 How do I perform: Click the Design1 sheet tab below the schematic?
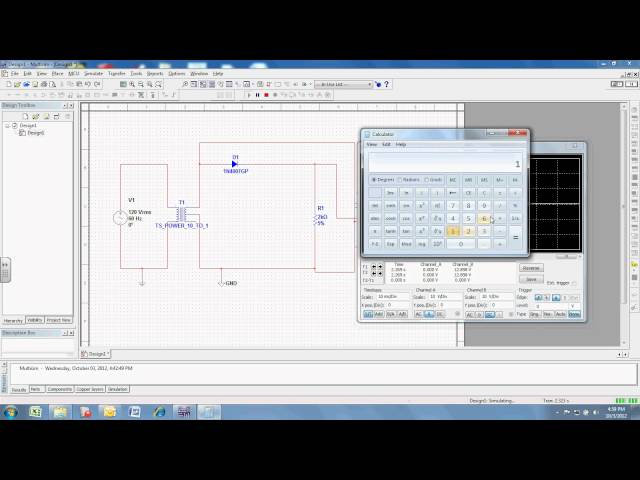tap(96, 354)
